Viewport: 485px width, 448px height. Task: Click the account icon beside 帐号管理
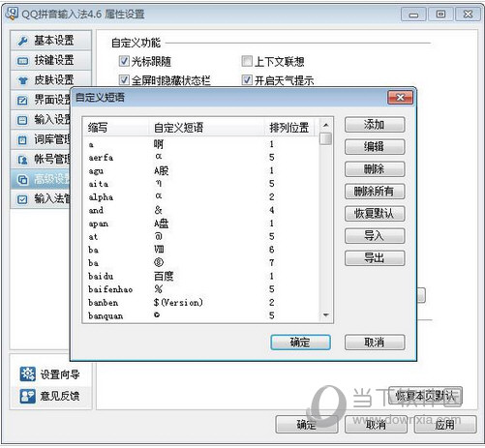22,160
